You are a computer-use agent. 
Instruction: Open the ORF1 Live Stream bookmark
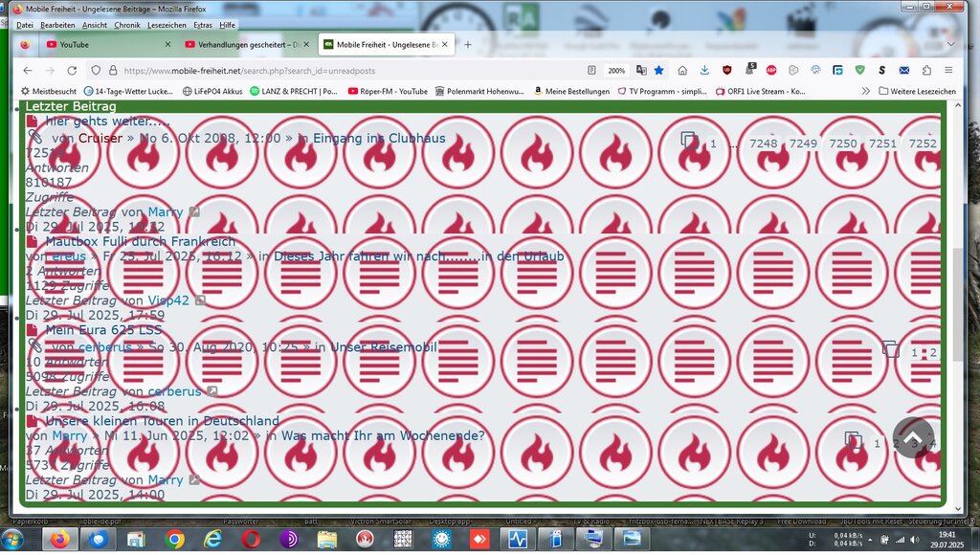(x=761, y=91)
